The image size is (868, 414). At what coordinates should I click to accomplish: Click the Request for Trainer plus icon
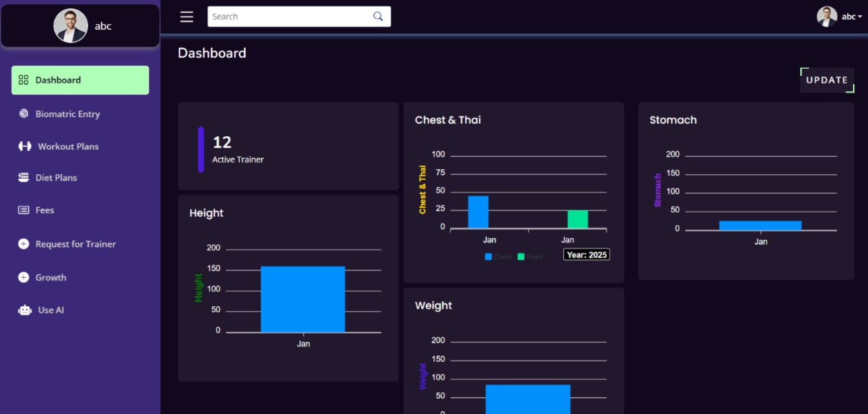pyautogui.click(x=24, y=244)
